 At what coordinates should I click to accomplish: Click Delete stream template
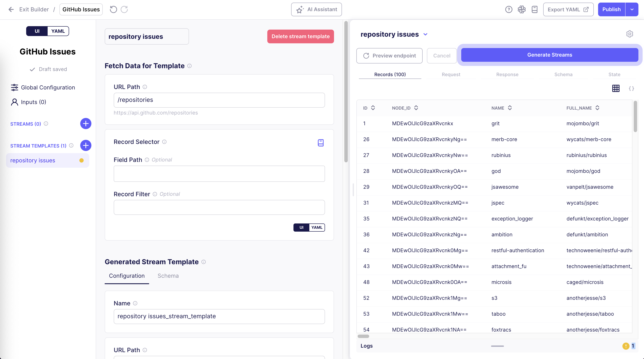pyautogui.click(x=301, y=36)
